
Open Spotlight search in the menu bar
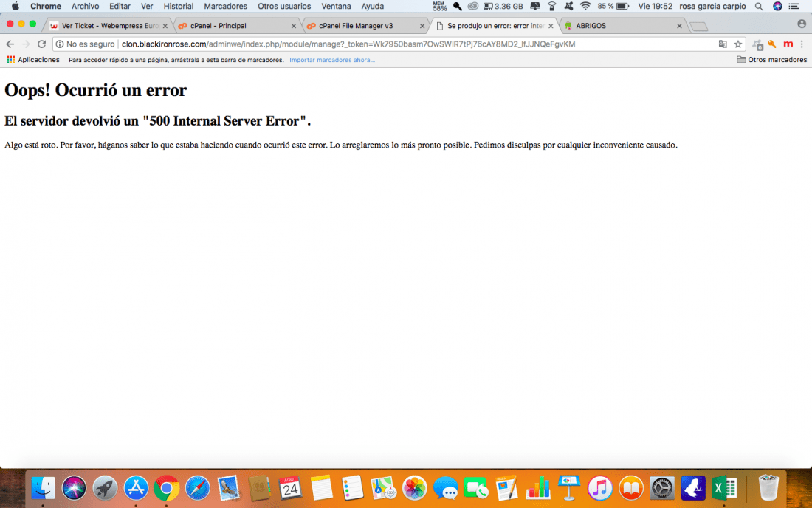[x=759, y=6]
